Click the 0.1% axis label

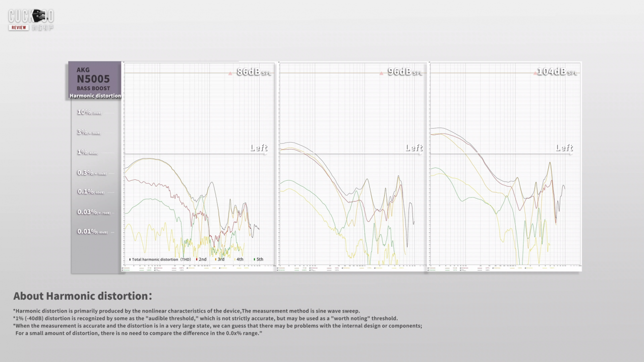coord(91,192)
